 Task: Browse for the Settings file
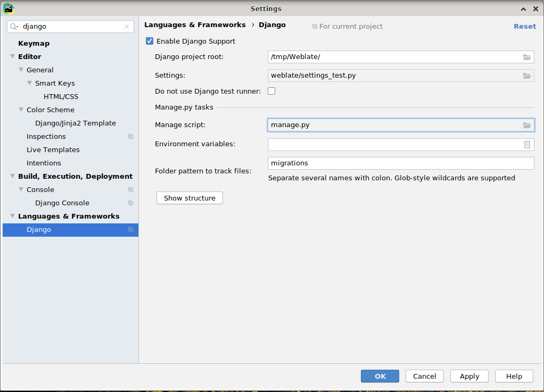coord(527,75)
